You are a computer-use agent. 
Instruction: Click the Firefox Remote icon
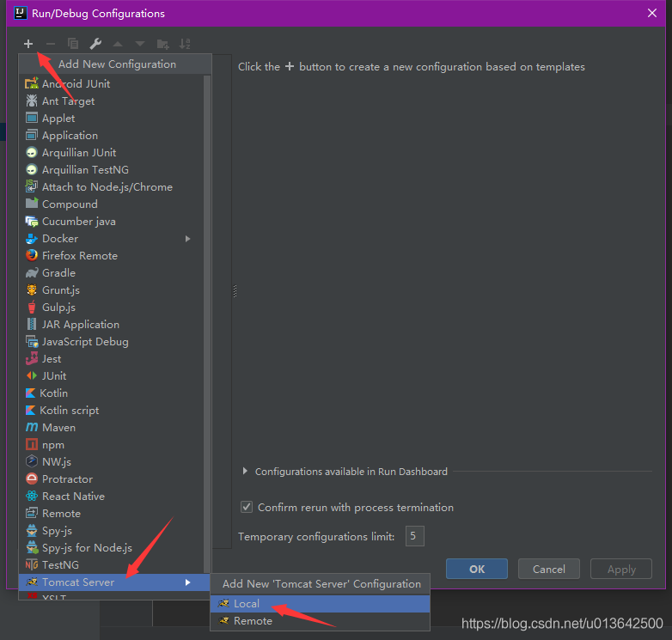pos(32,255)
